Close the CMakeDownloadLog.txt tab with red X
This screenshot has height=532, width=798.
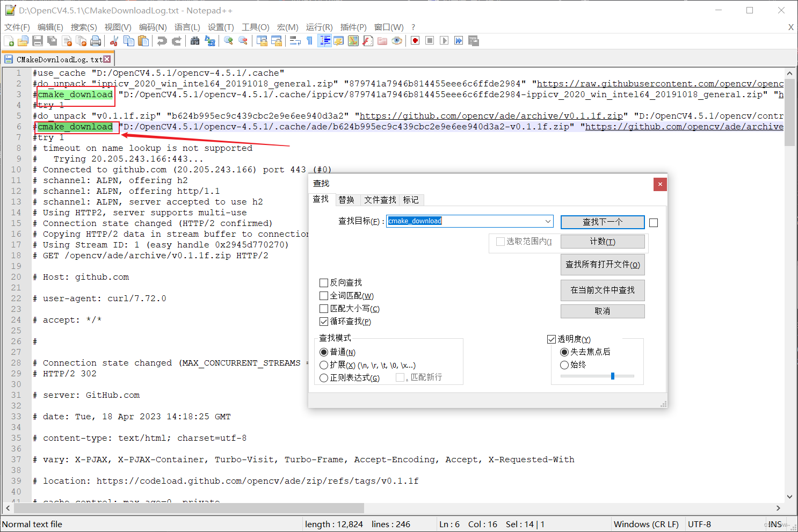[107, 59]
